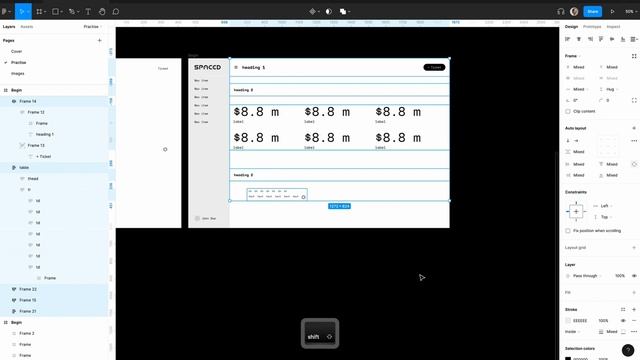Switch to the Assets tab
The height and width of the screenshot is (360, 640).
click(27, 27)
